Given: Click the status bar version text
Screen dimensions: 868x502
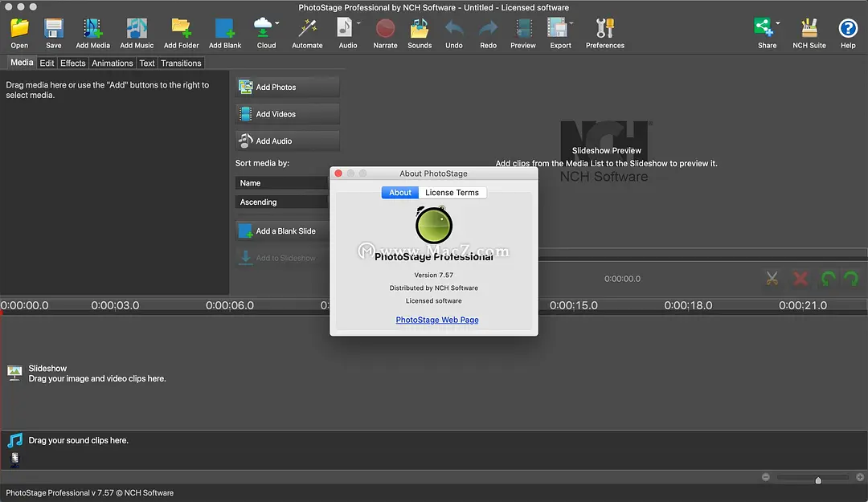Looking at the screenshot, I should (x=90, y=492).
